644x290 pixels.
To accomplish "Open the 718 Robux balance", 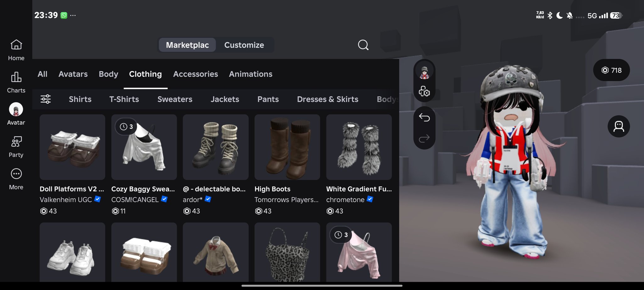I will pyautogui.click(x=611, y=70).
